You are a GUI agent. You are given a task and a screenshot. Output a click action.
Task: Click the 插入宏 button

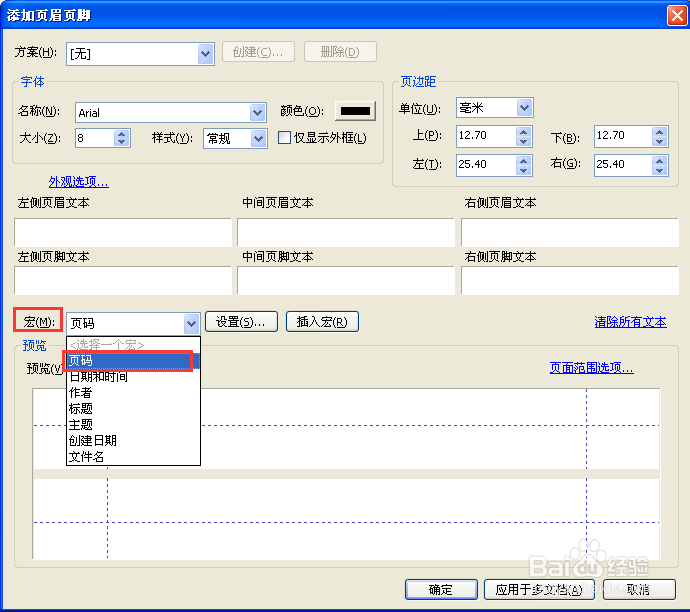(322, 322)
